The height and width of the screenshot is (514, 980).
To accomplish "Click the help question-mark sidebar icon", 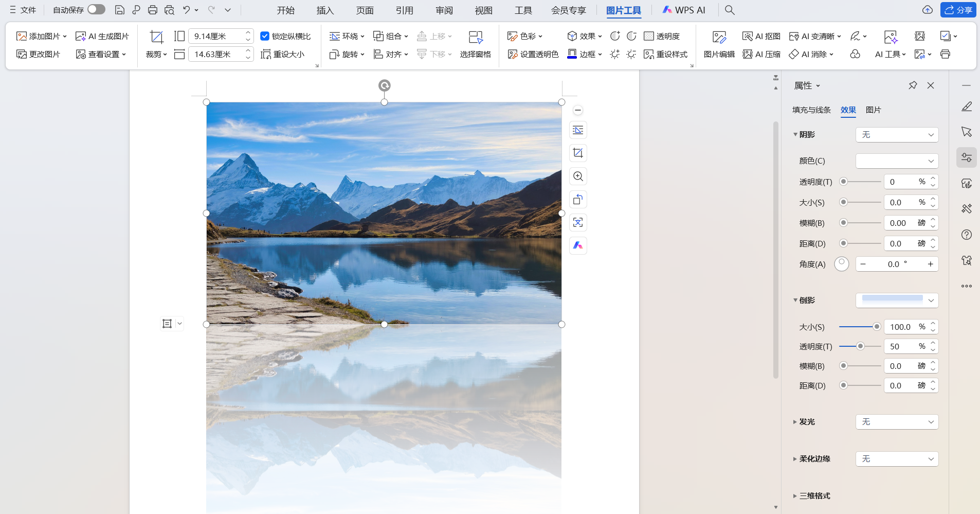I will pos(967,235).
